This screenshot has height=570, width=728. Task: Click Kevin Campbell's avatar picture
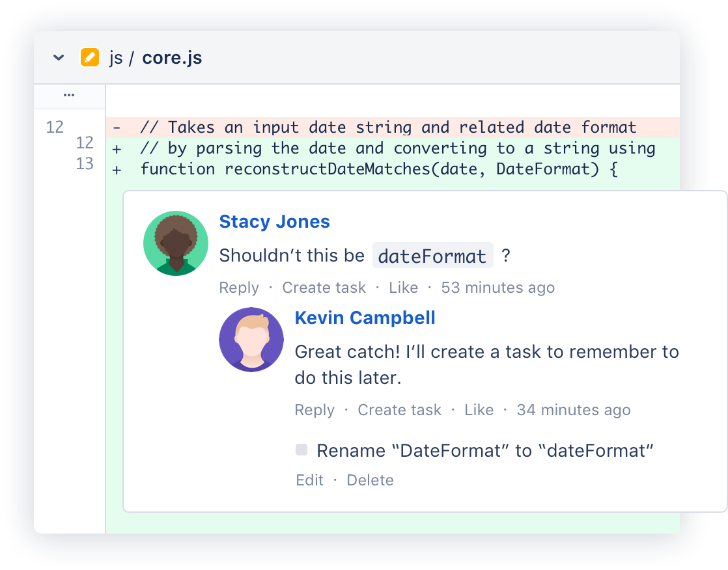click(x=251, y=339)
